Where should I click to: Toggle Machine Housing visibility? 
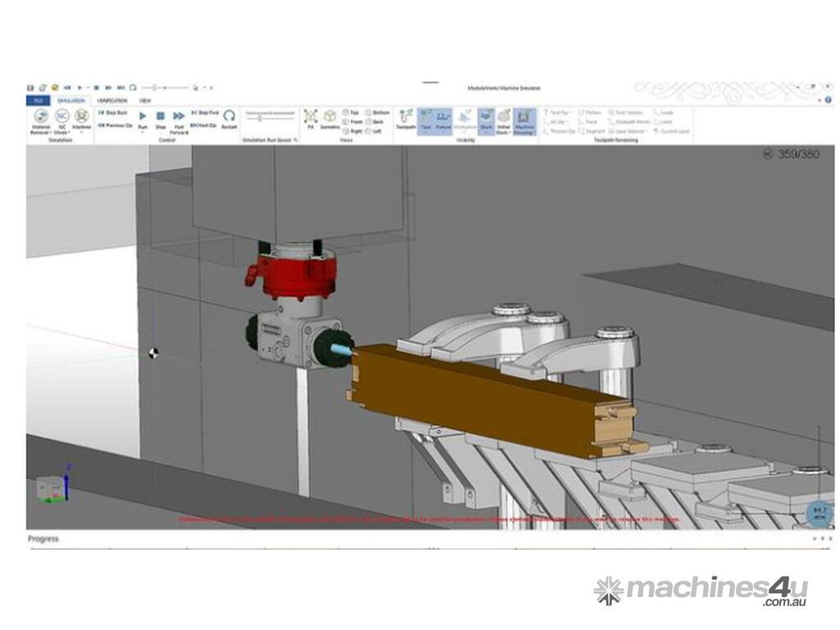pyautogui.click(x=524, y=119)
